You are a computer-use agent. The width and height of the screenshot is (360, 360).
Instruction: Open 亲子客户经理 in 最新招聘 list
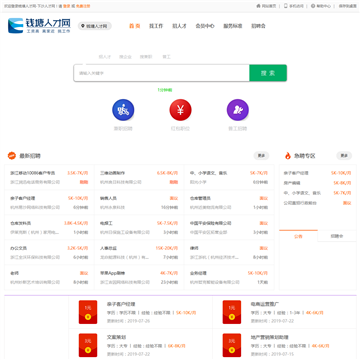click(23, 198)
